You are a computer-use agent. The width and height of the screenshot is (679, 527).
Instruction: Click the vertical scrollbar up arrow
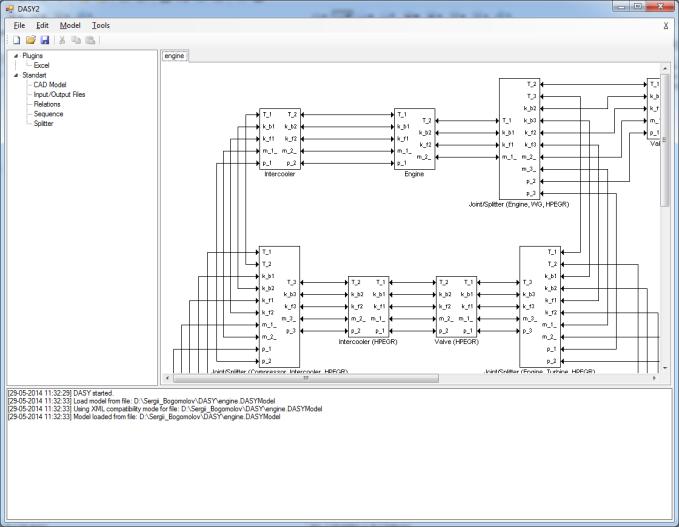point(665,68)
